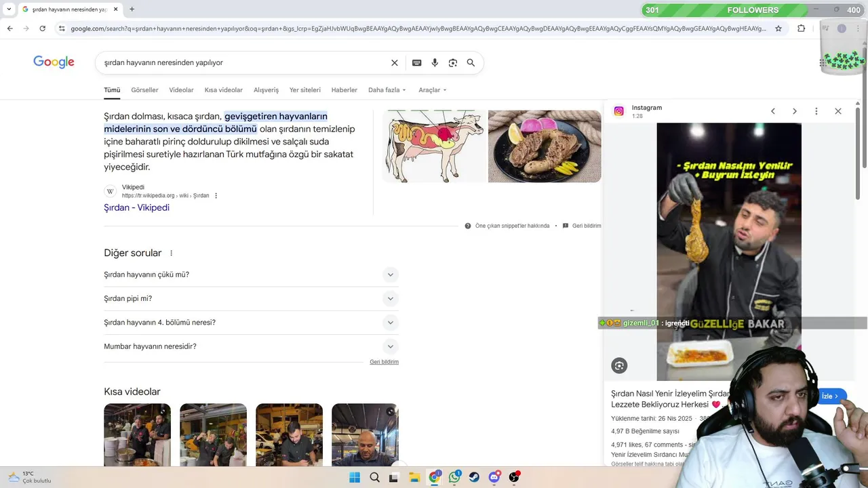The height and width of the screenshot is (488, 868).
Task: Switch to the Yer siteleri tab
Action: [305, 90]
